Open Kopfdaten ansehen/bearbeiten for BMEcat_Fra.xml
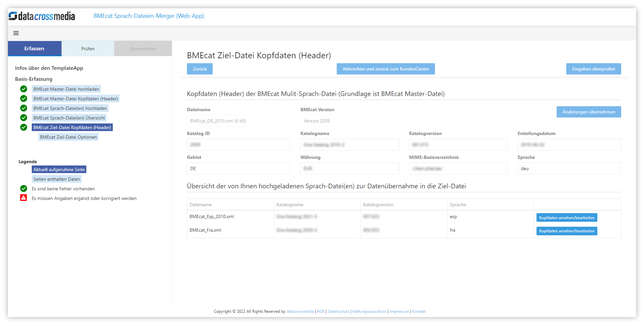644x325 pixels. [567, 231]
